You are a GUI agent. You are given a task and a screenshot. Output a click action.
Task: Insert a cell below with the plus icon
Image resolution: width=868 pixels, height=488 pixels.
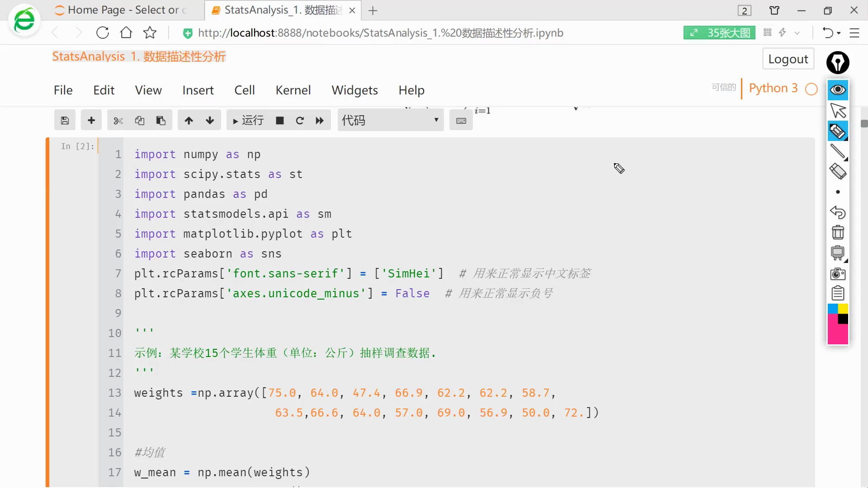coord(91,121)
